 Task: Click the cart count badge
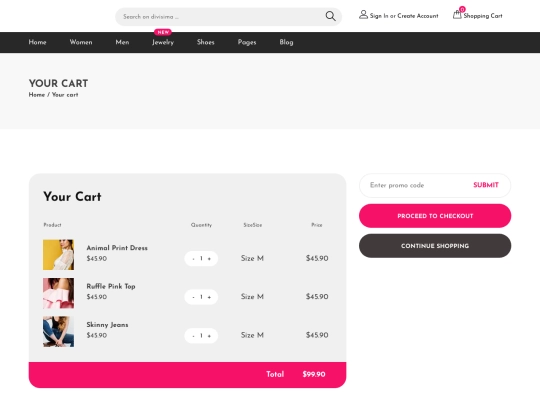click(462, 9)
